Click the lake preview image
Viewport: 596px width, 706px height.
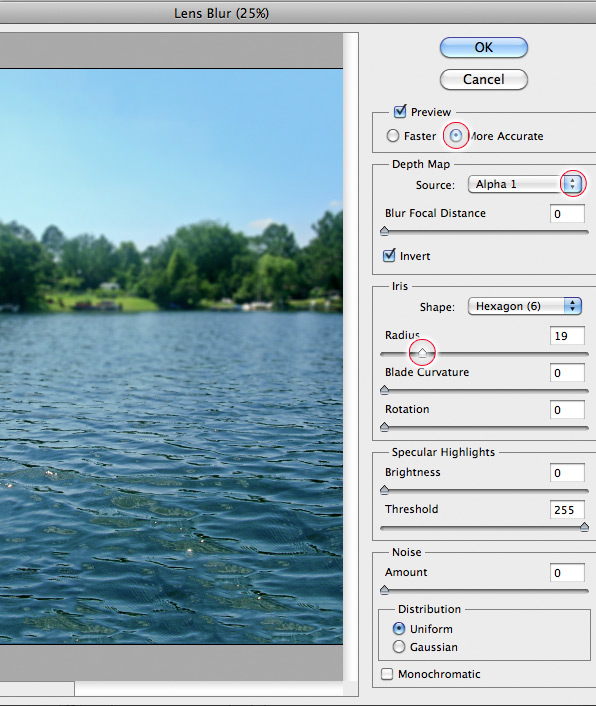[x=171, y=356]
